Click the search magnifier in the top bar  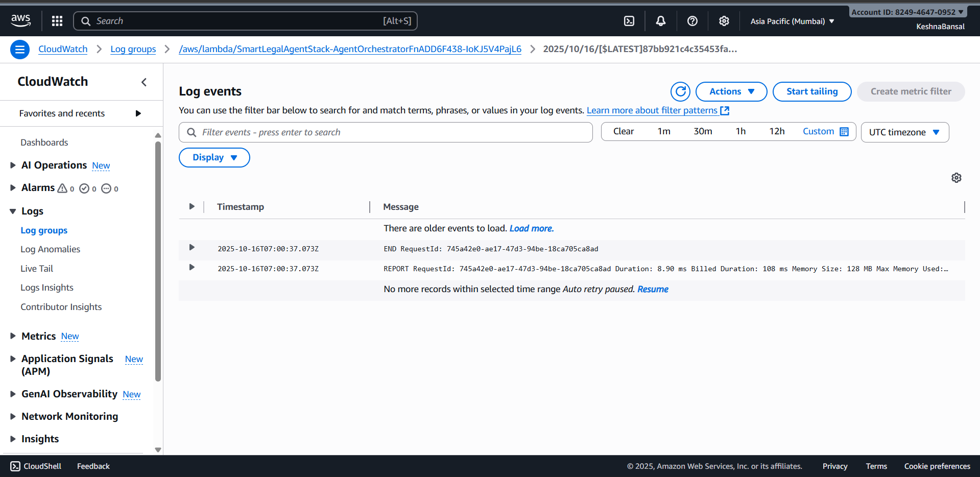[x=86, y=21]
